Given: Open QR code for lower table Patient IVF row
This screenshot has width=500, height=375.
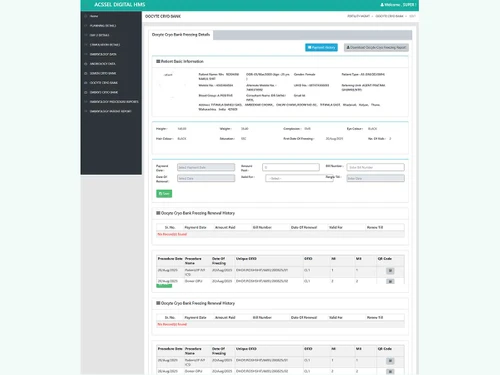Looking at the screenshot, I should tap(390, 361).
